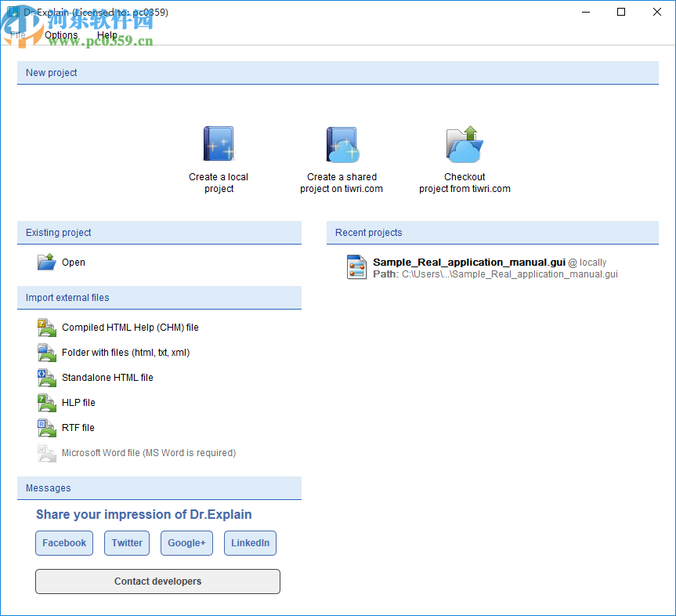Select Create a shared project on tiwri.com label
676x616 pixels.
pyautogui.click(x=342, y=183)
